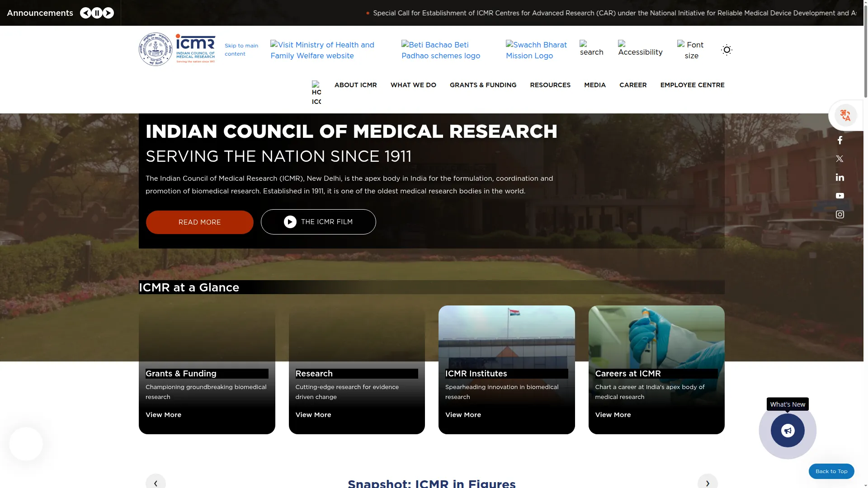Screen dimensions: 868x488
Task: Toggle the light/dark theme sun icon
Action: pos(726,50)
